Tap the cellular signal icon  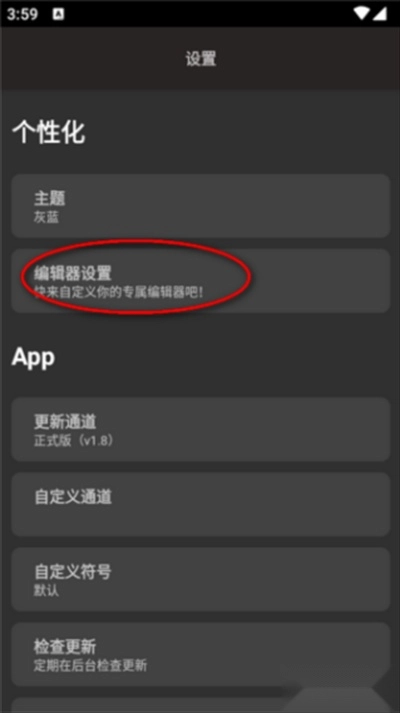pyautogui.click(x=380, y=14)
